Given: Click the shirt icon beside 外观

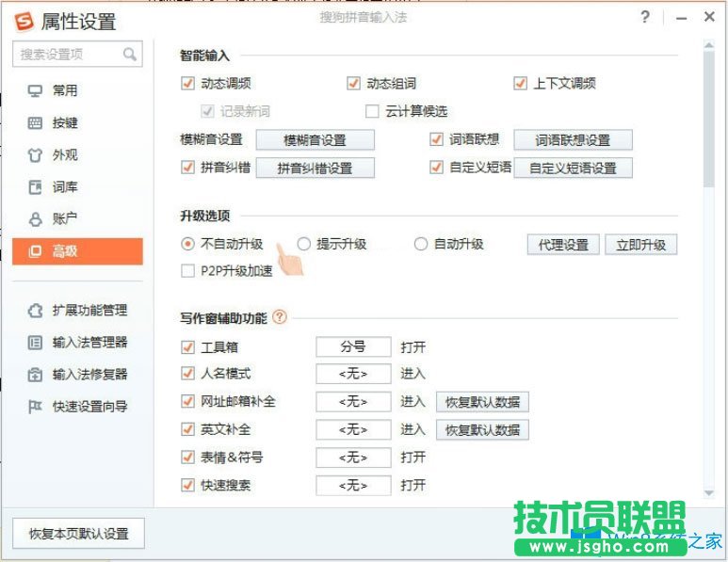Looking at the screenshot, I should 35,155.
